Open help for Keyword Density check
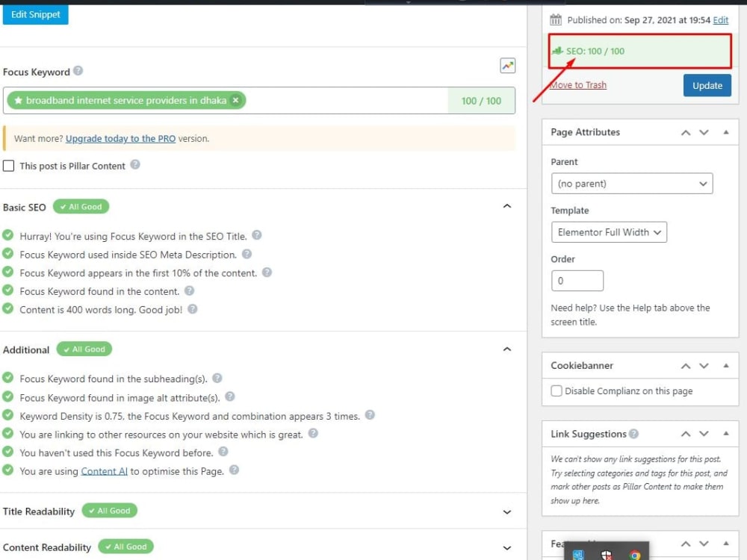The width and height of the screenshot is (747, 560). 371,415
